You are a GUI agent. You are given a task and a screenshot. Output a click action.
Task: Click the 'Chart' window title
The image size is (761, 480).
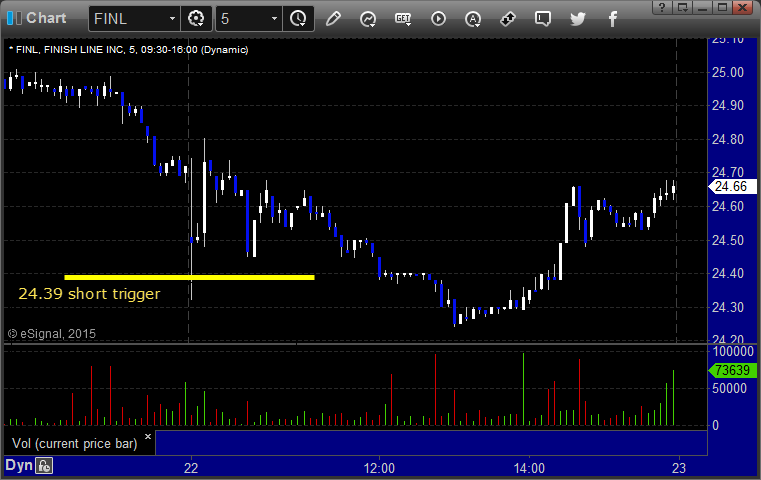pyautogui.click(x=46, y=18)
